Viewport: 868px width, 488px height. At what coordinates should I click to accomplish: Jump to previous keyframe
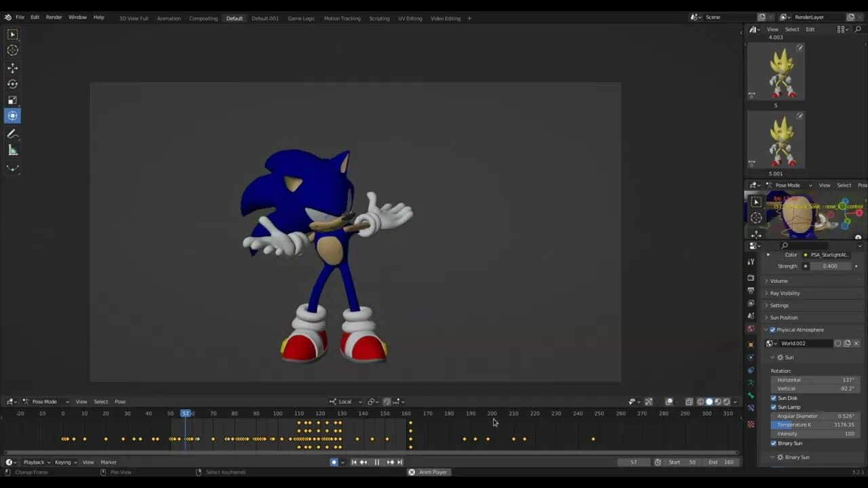point(363,462)
